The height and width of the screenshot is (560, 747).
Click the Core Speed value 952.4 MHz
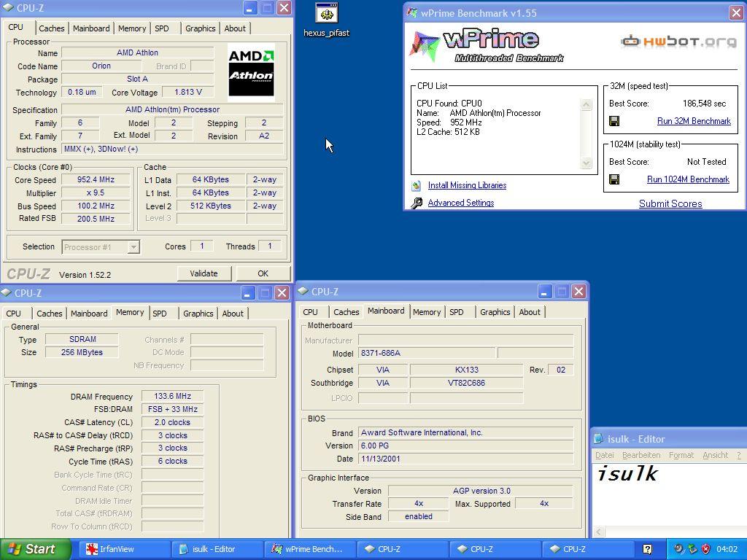(96, 179)
